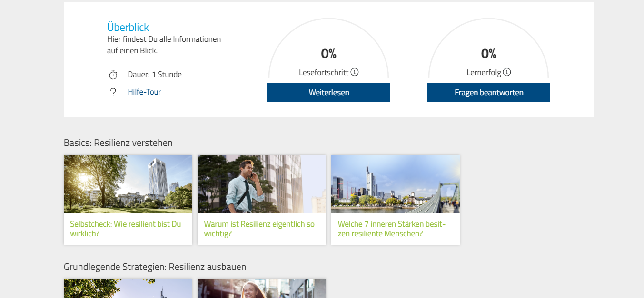The height and width of the screenshot is (298, 644).
Task: Open 'Selbstcheck: Wie resilient bist Du wirklich?' link
Action: click(126, 229)
